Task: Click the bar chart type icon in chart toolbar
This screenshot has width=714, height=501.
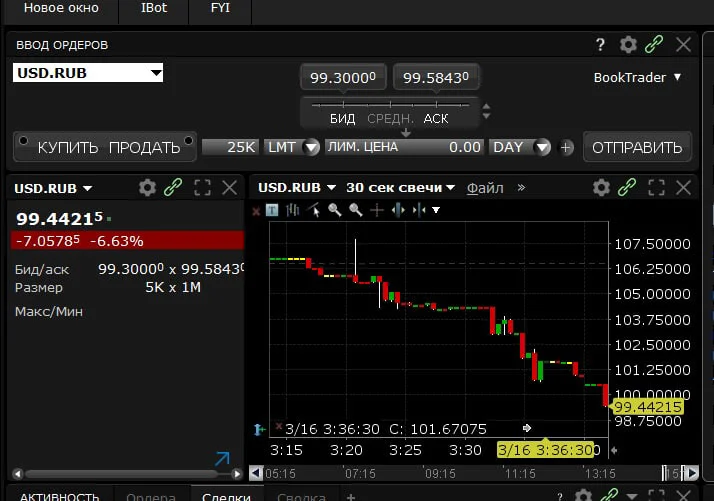Action: point(292,210)
